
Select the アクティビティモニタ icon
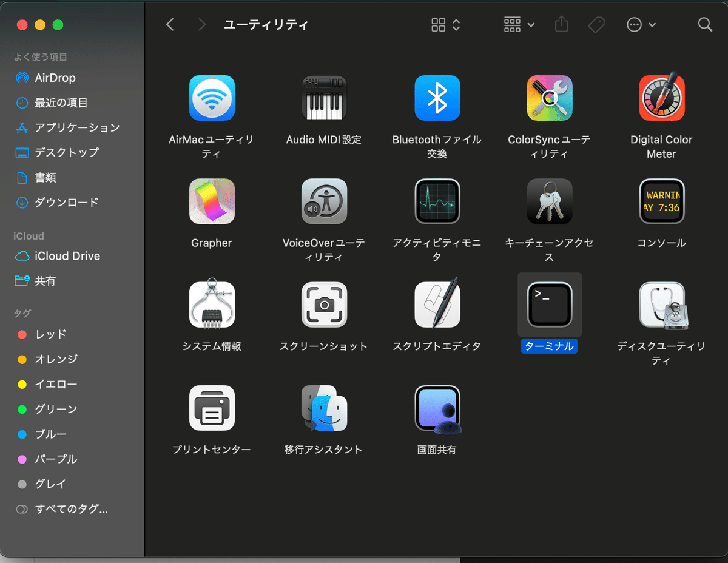pyautogui.click(x=437, y=201)
